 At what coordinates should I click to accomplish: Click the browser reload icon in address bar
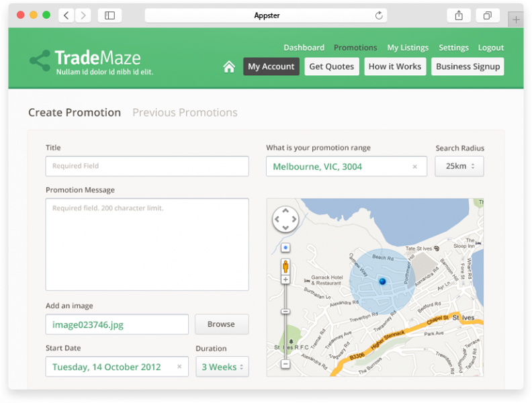[379, 15]
